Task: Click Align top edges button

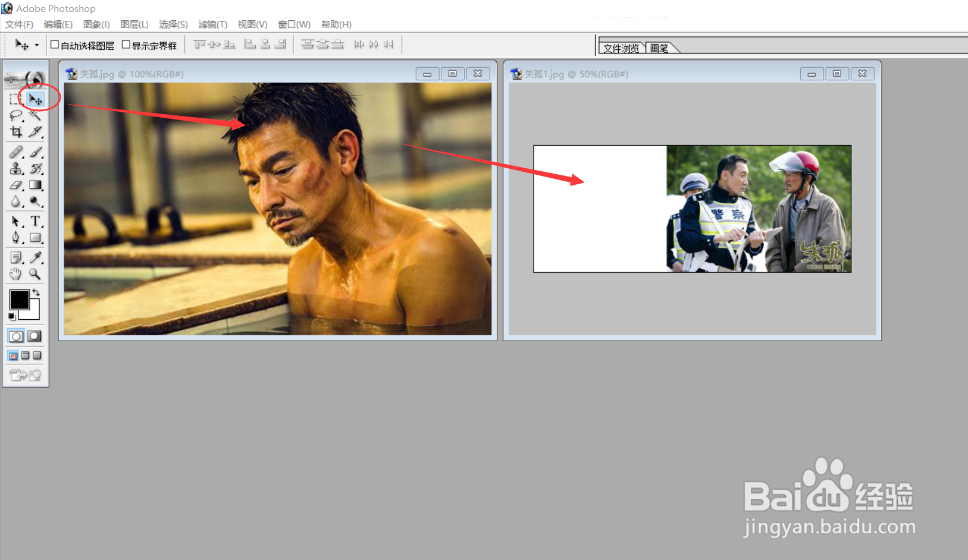Action: click(200, 45)
